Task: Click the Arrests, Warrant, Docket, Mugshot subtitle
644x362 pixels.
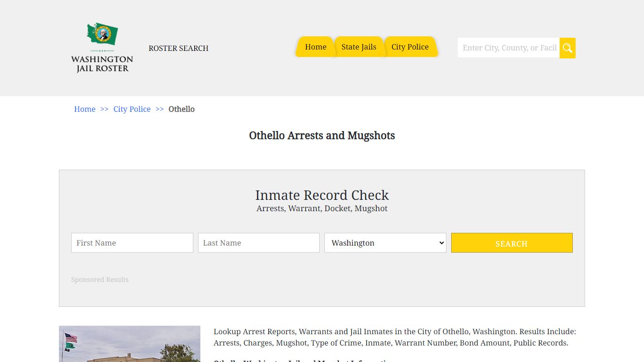Action: (x=322, y=208)
